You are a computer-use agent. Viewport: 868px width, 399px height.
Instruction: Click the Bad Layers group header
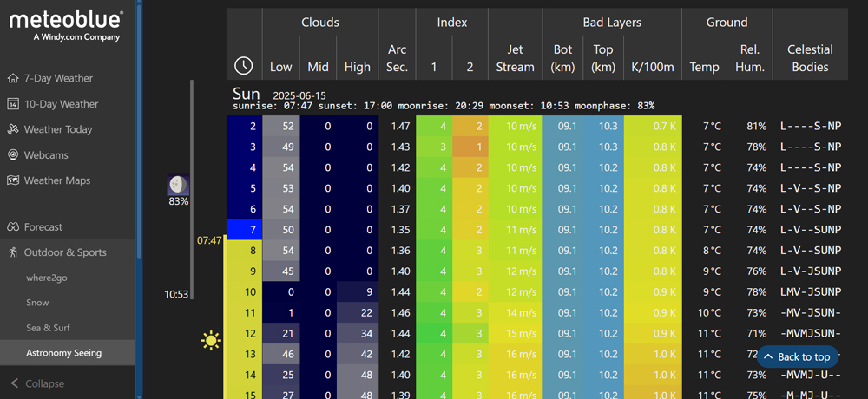[612, 23]
